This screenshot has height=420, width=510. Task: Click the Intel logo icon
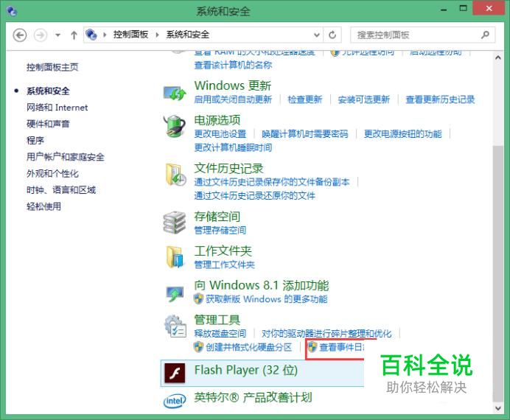pyautogui.click(x=175, y=401)
